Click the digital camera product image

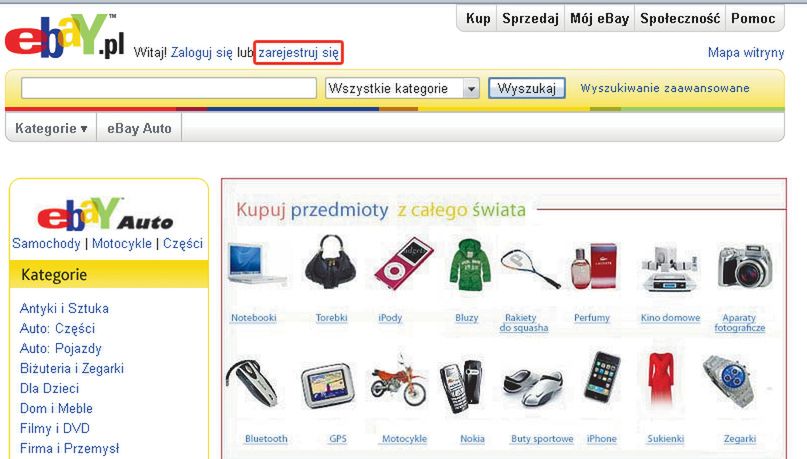tap(745, 266)
